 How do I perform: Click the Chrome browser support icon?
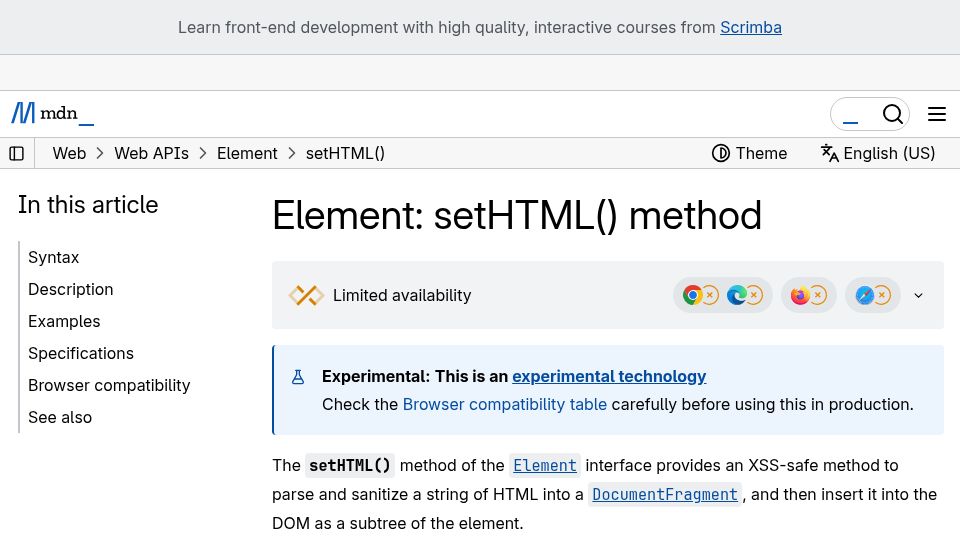tap(692, 296)
